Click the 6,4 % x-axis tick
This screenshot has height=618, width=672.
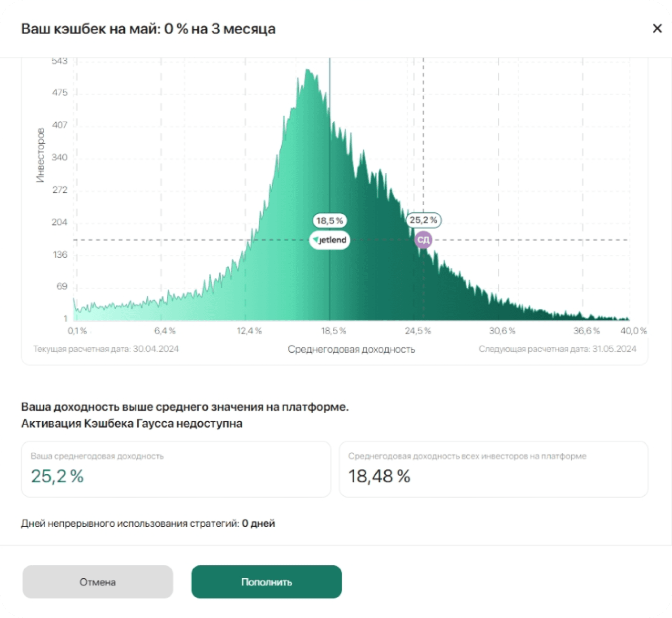coord(164,331)
